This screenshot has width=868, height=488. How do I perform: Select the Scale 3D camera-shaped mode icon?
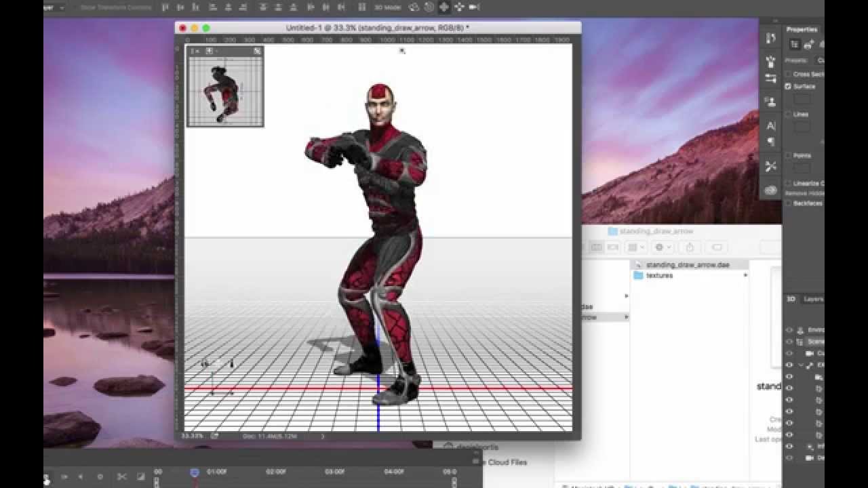click(473, 7)
